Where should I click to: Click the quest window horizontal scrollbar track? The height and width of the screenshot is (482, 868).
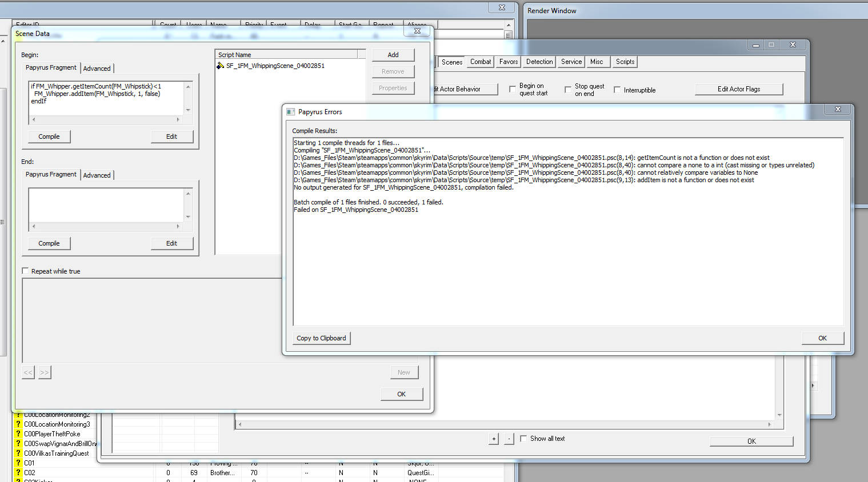pos(505,424)
